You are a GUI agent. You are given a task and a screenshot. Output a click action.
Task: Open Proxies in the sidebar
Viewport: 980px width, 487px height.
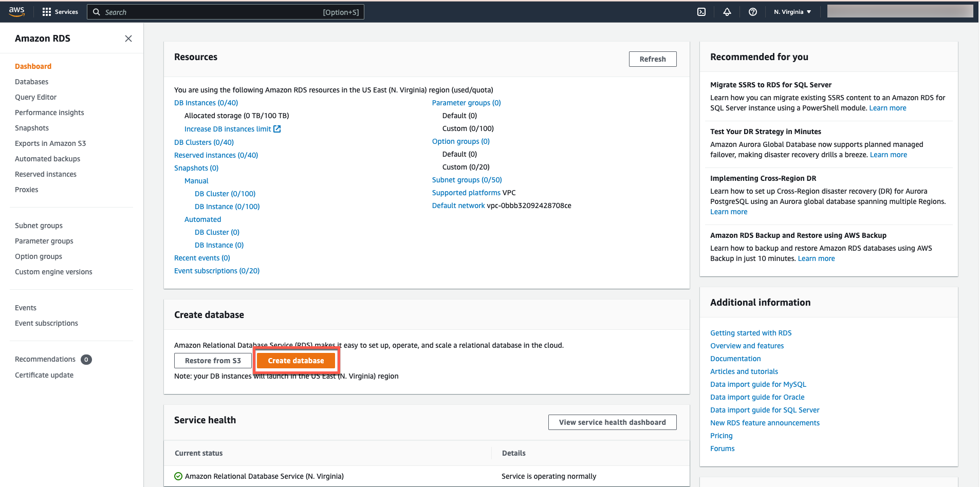click(x=27, y=190)
